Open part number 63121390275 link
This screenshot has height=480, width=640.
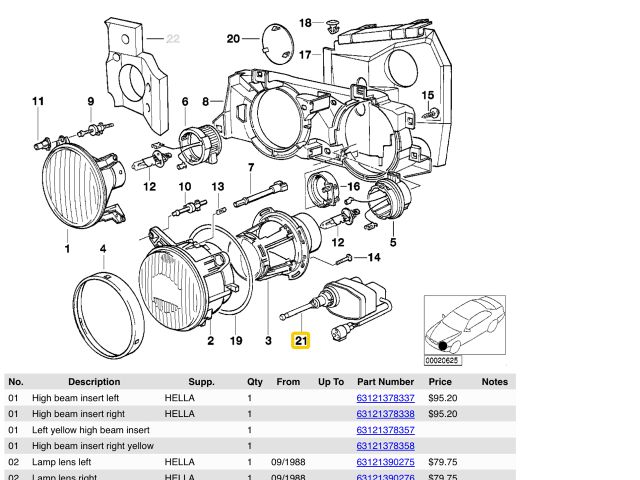(x=385, y=462)
